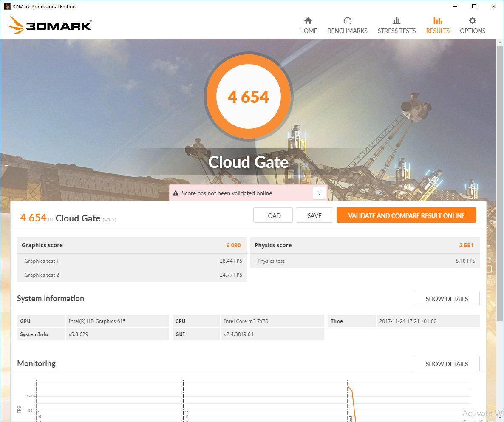Viewport: 504px width, 422px height.
Task: Click the Intel(R) HD Graphics 615 value
Action: [97, 321]
